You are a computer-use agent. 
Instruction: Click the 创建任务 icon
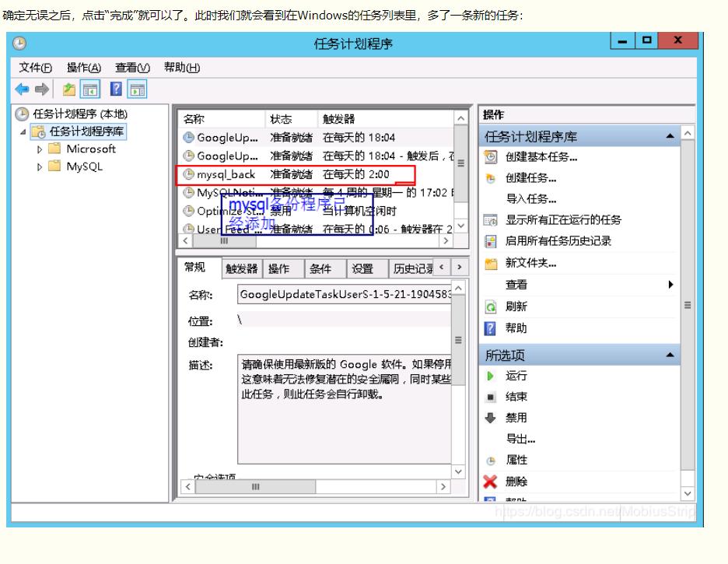click(490, 178)
